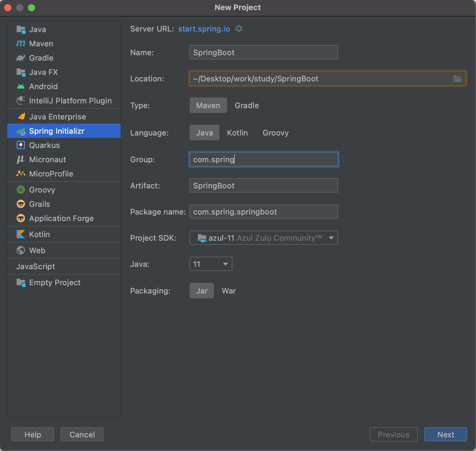Open the Java version dropdown
Image resolution: width=476 pixels, height=451 pixels.
pyautogui.click(x=211, y=264)
